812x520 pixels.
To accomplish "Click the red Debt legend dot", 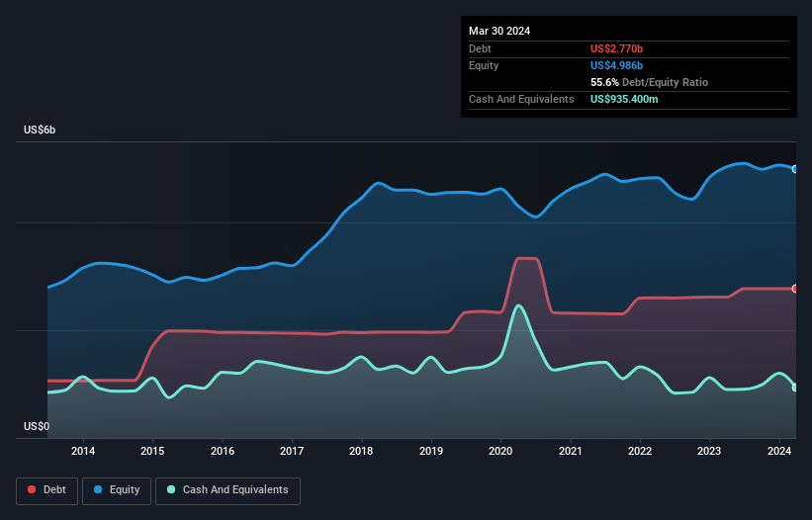I will point(32,489).
